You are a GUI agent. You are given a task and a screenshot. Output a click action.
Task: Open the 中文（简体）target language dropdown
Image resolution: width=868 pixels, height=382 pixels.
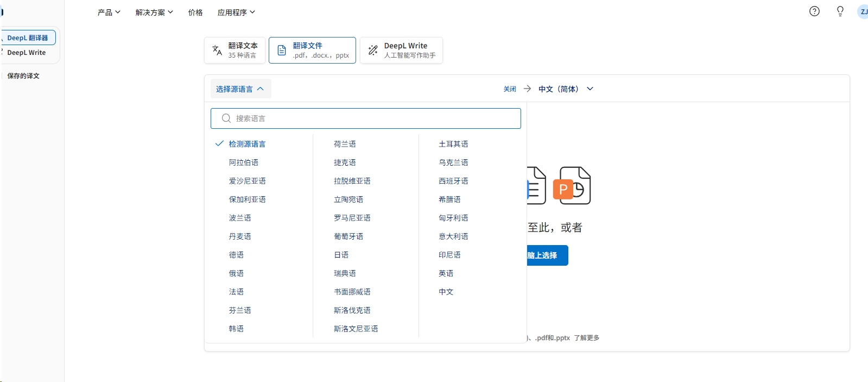tap(566, 89)
